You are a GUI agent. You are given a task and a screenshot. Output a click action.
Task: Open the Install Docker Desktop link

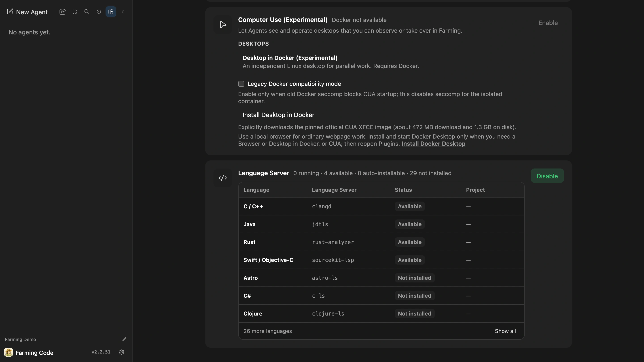[433, 144]
